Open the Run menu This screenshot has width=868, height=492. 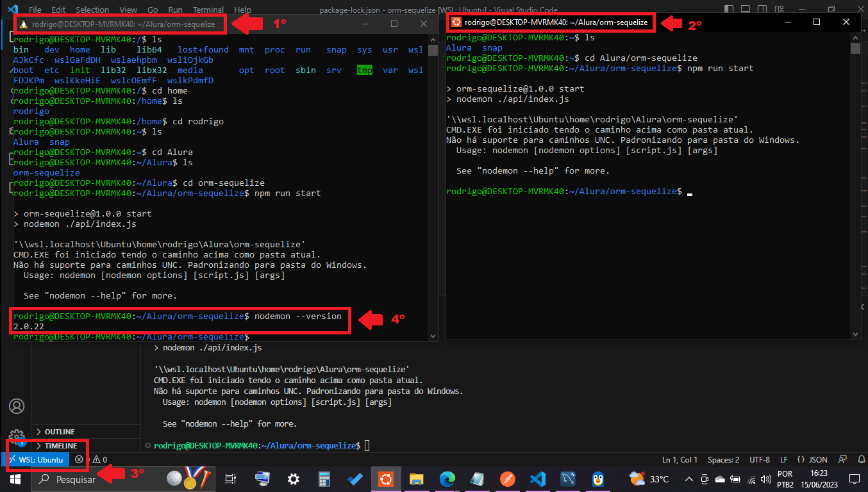click(175, 10)
